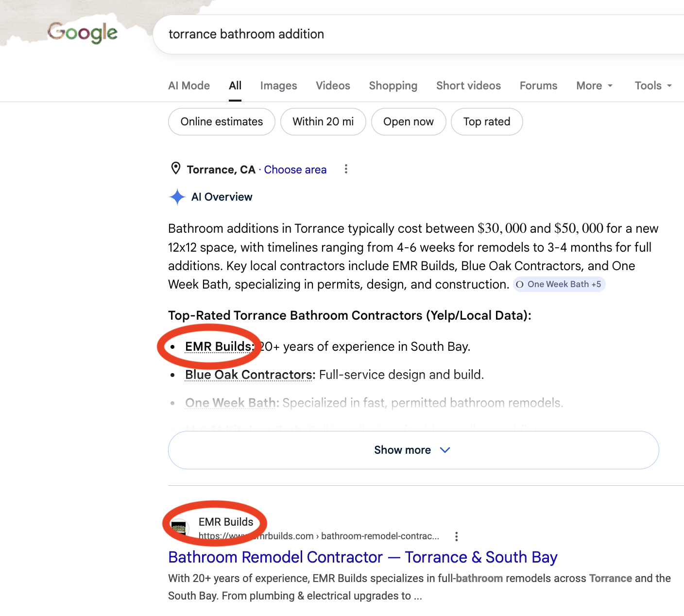Toggle the Top rated filter chip

click(487, 121)
